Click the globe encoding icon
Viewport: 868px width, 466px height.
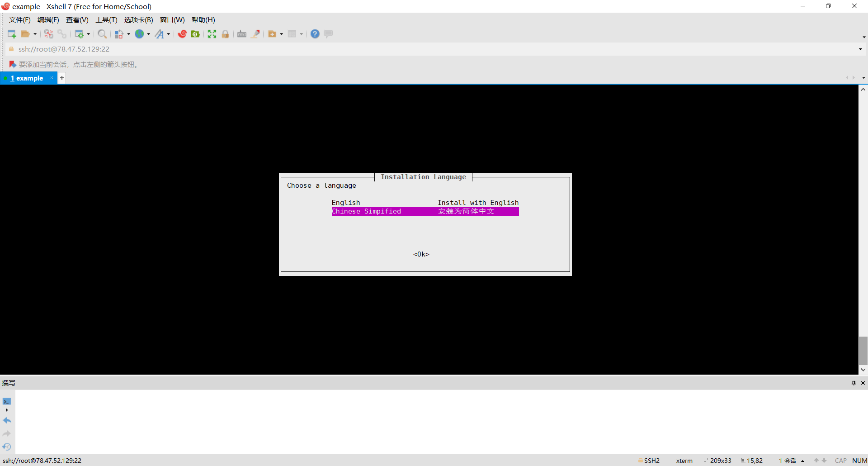click(139, 34)
